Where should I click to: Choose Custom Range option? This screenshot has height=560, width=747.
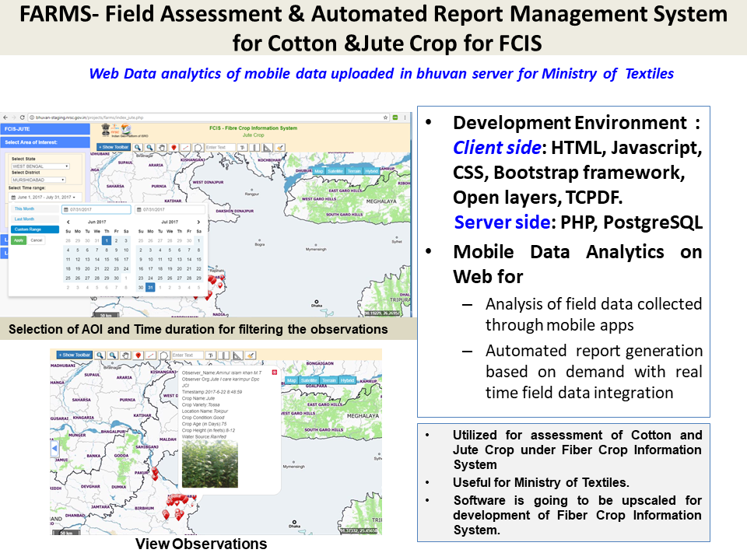pos(35,229)
